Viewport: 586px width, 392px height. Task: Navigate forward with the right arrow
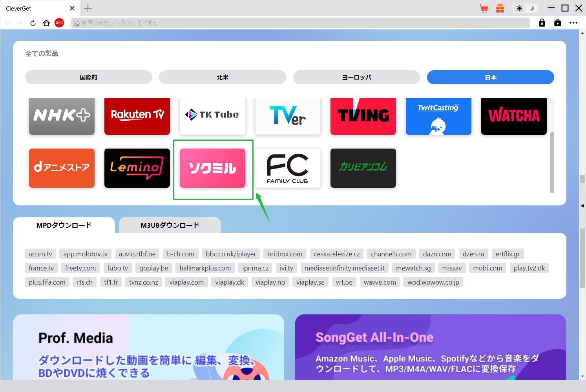click(x=20, y=23)
